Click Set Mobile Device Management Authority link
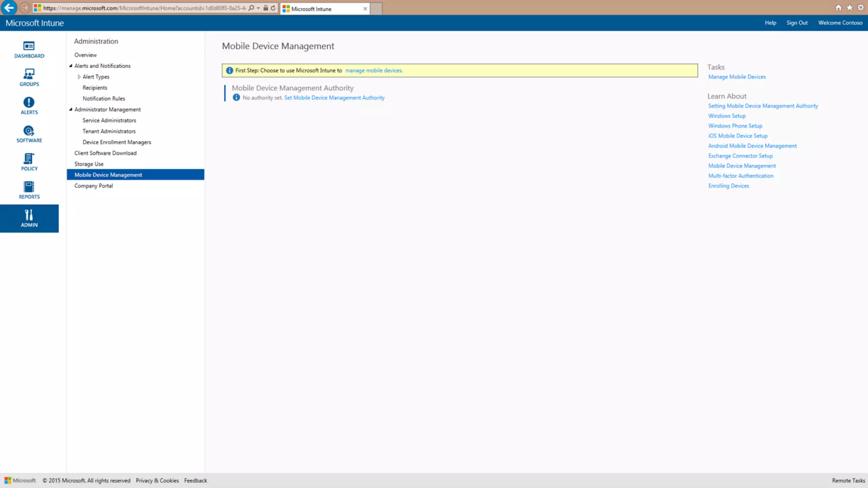Screen dimensions: 868x488 334,97
